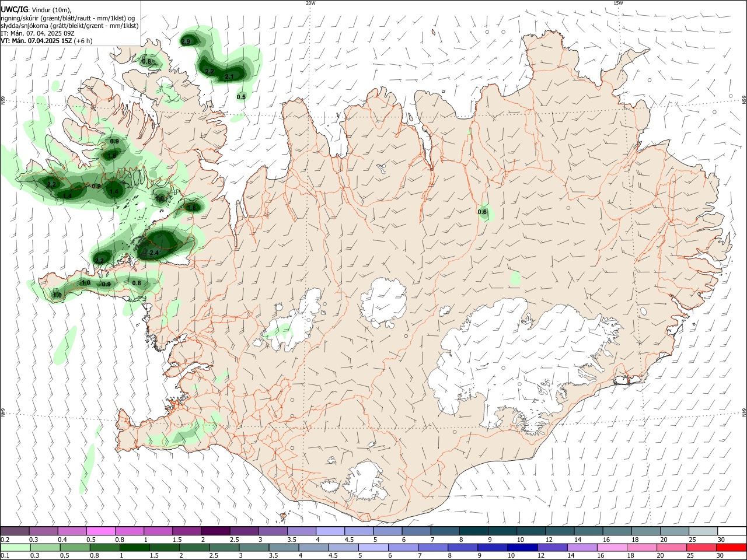Click the 25 swatch on the rain scale
Screen dimensions: 747x560
[x=700, y=547]
